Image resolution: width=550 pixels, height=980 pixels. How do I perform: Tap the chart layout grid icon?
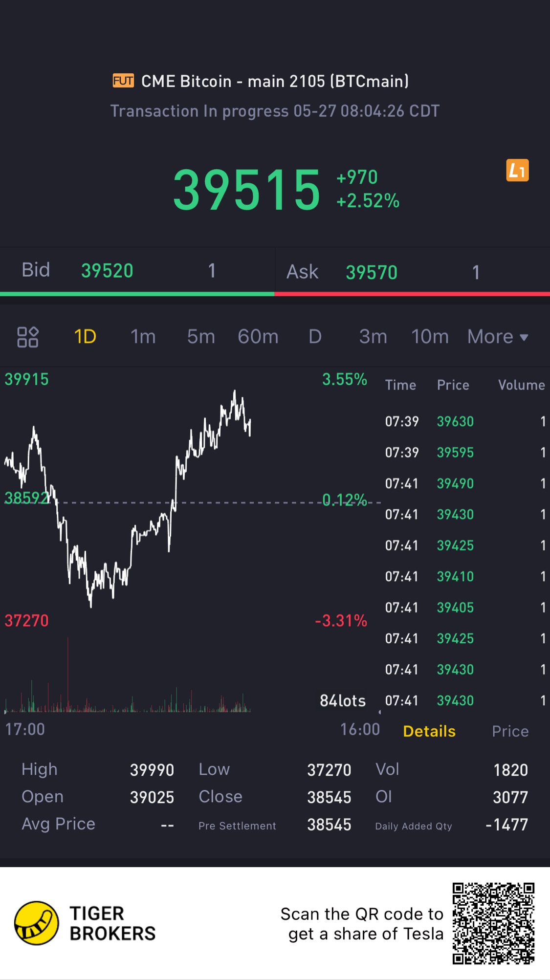click(28, 337)
